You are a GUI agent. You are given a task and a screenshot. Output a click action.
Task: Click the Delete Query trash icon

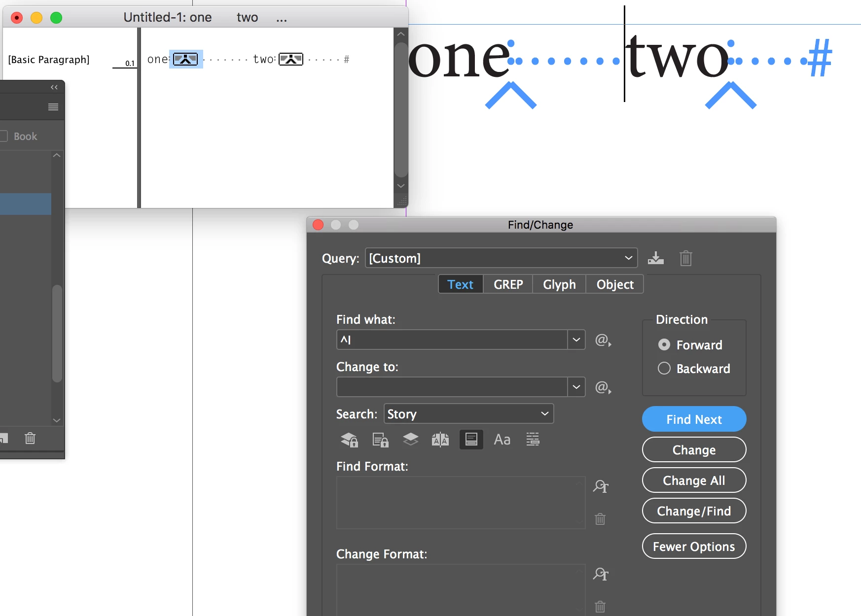(x=685, y=258)
